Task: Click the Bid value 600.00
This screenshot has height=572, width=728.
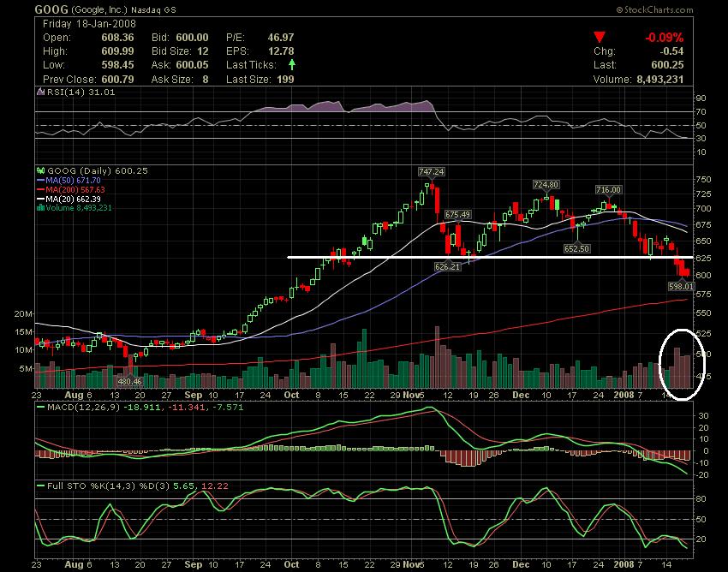Action: click(x=192, y=38)
